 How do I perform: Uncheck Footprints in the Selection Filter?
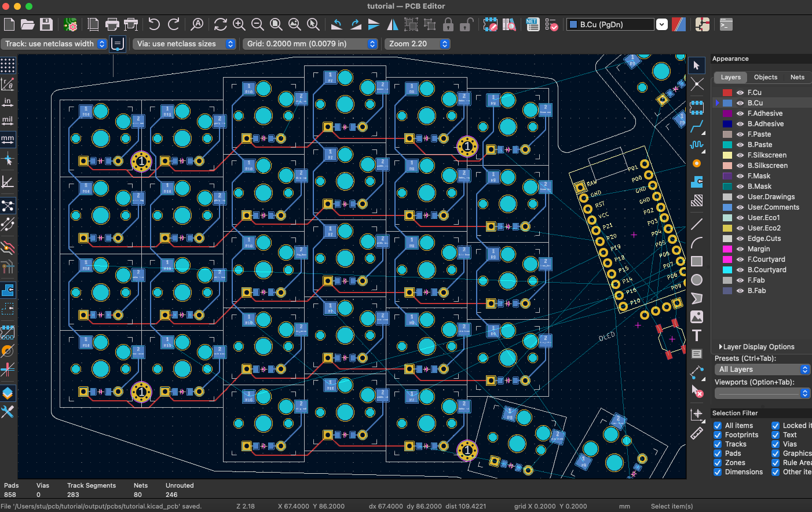pyautogui.click(x=718, y=434)
